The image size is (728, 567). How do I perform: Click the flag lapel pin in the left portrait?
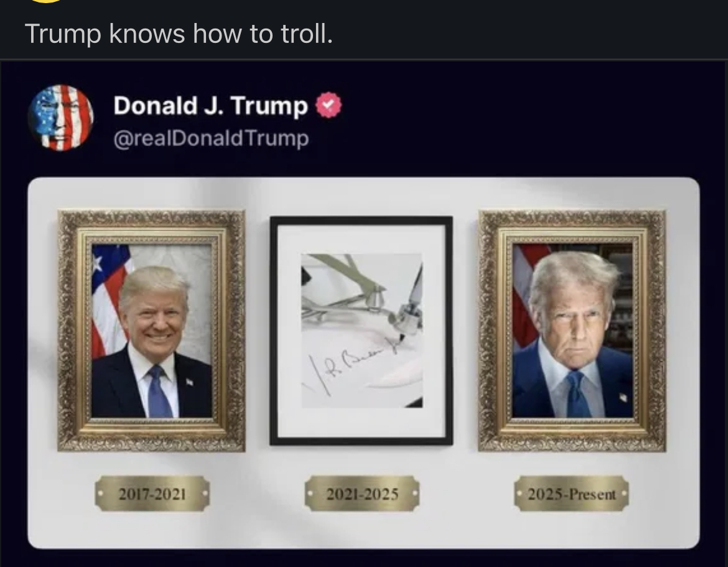189,382
